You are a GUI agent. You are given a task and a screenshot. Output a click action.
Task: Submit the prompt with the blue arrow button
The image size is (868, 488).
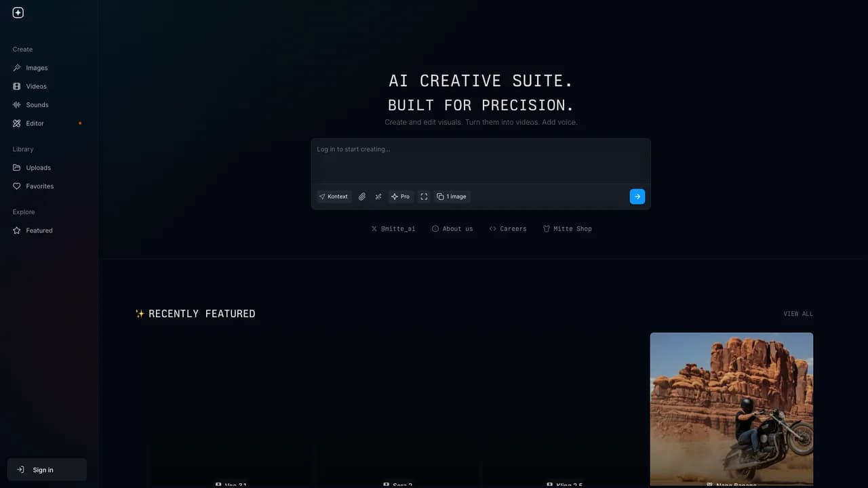[637, 197]
